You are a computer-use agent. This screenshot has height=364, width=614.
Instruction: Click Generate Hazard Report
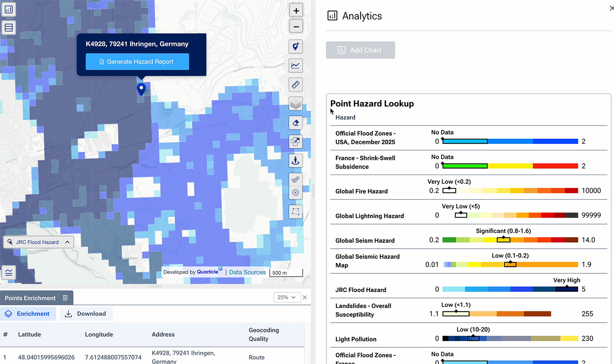[137, 62]
